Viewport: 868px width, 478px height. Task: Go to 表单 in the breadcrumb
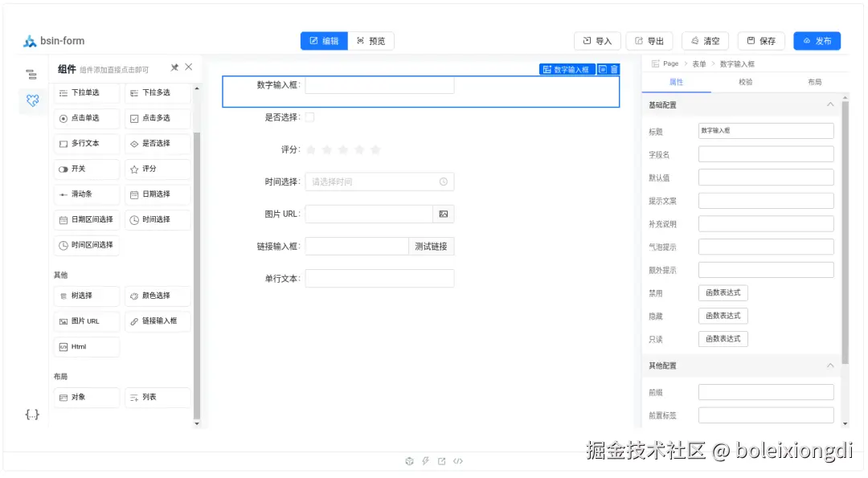[x=699, y=64]
